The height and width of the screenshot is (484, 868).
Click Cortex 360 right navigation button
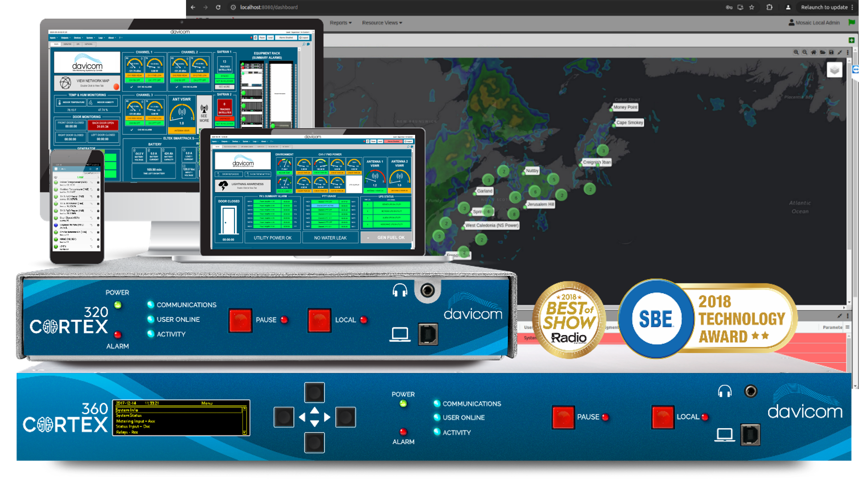point(345,417)
